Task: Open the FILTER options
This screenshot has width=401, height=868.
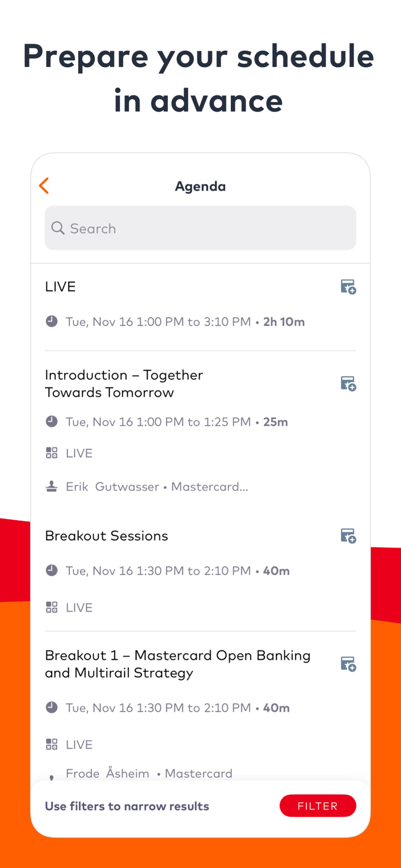Action: pyautogui.click(x=318, y=806)
